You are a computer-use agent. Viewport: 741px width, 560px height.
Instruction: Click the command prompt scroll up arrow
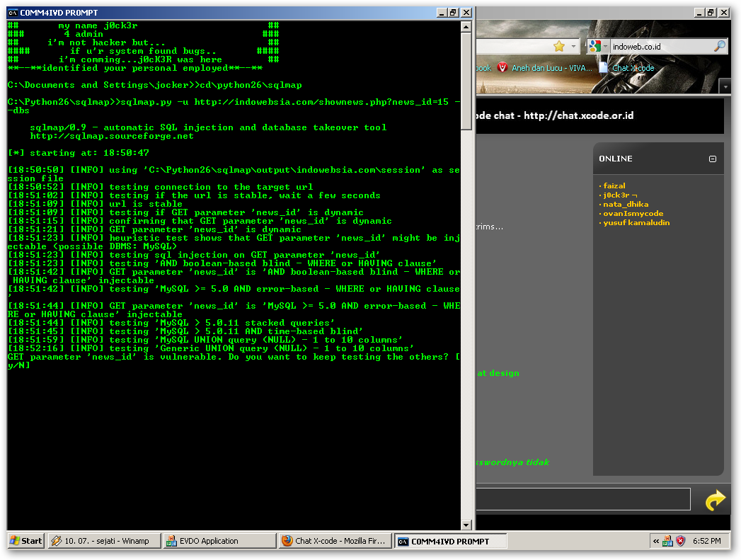coord(466,27)
